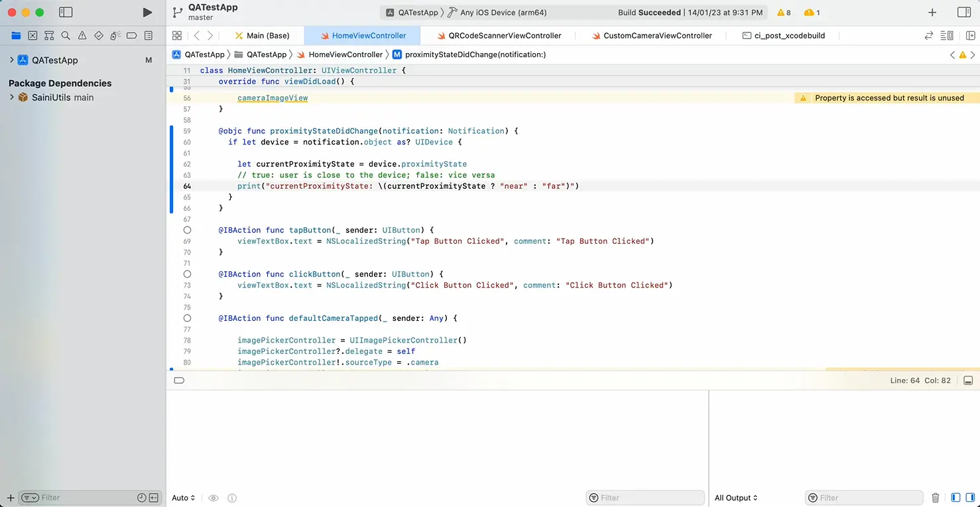
Task: Expand the SainiUtils package dependency
Action: (x=11, y=97)
